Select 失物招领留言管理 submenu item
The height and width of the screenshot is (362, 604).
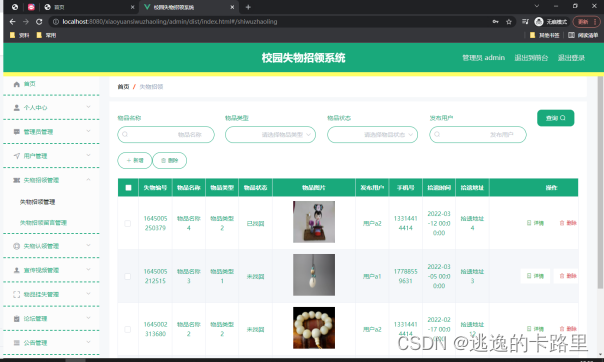[x=43, y=223]
